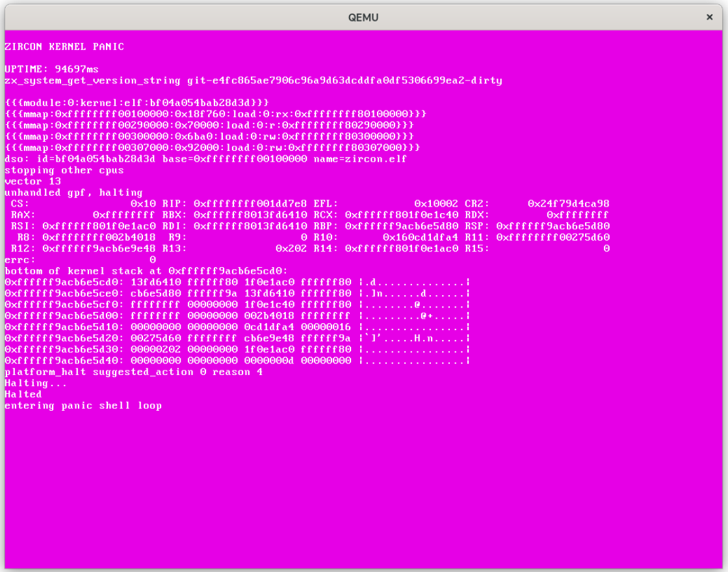The height and width of the screenshot is (572, 728).
Task: Click the mmap line with size 0x92000
Action: [212, 148]
